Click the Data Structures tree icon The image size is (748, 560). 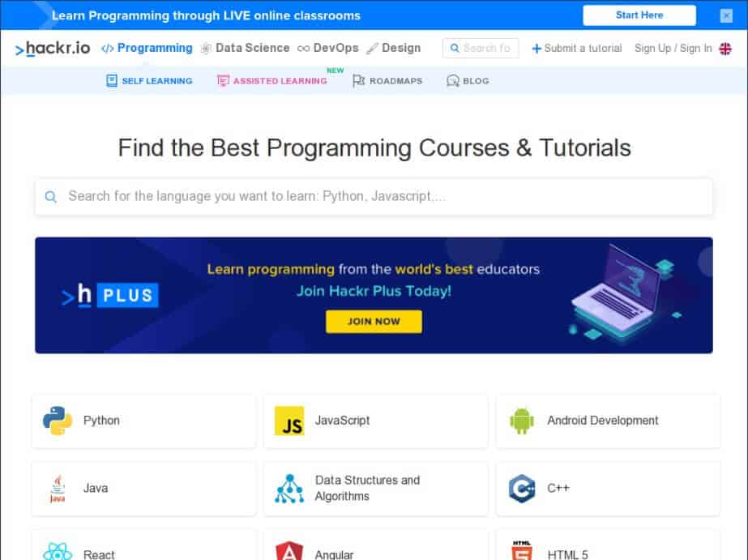point(289,489)
